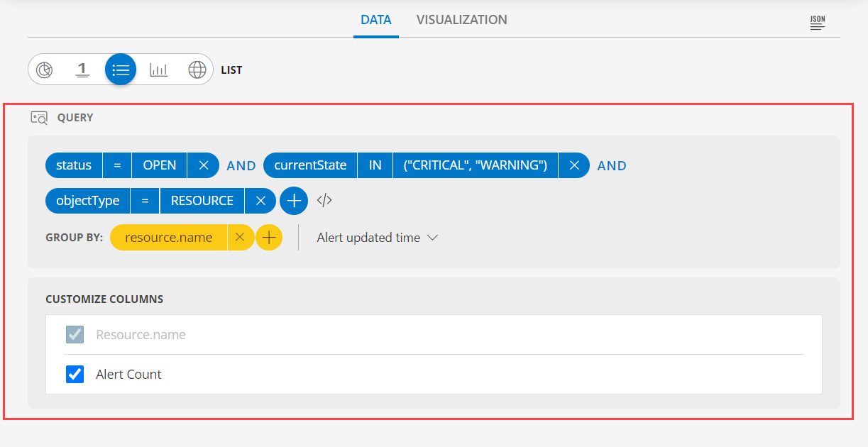
Task: Open the code editor view icon
Action: (x=324, y=200)
